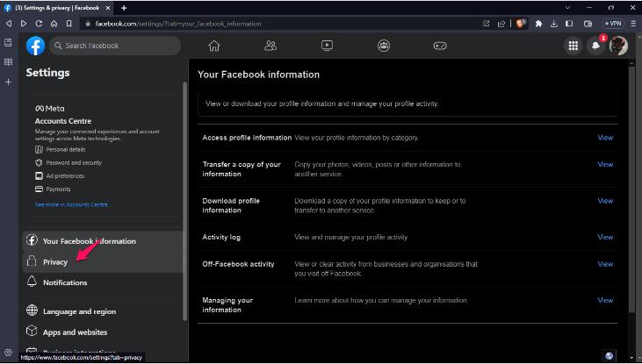The width and height of the screenshot is (642, 364).
Task: Open the notifications bell with badge
Action: pyautogui.click(x=596, y=46)
